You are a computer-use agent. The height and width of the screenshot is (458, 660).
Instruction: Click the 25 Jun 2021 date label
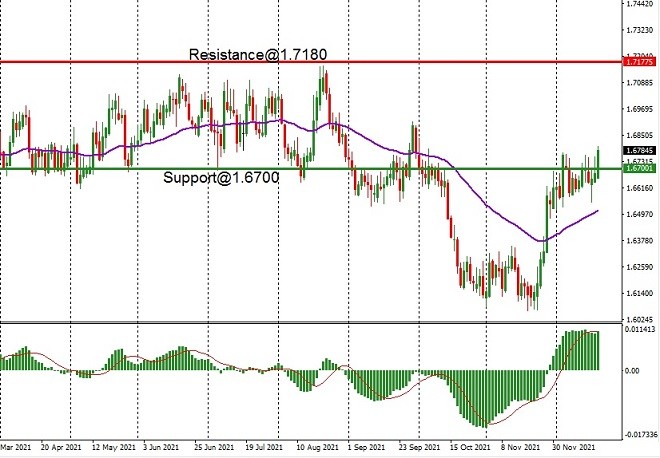[214, 447]
